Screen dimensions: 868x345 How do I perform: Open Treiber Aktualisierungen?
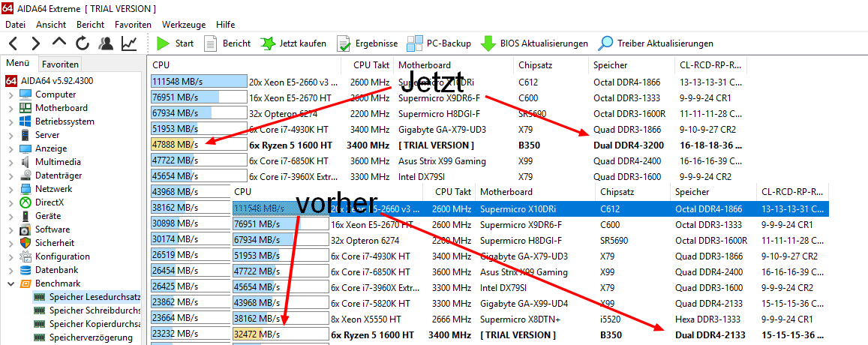point(656,43)
